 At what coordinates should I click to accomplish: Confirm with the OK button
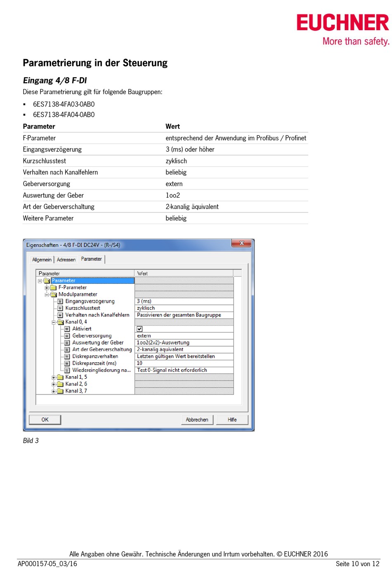tap(45, 420)
